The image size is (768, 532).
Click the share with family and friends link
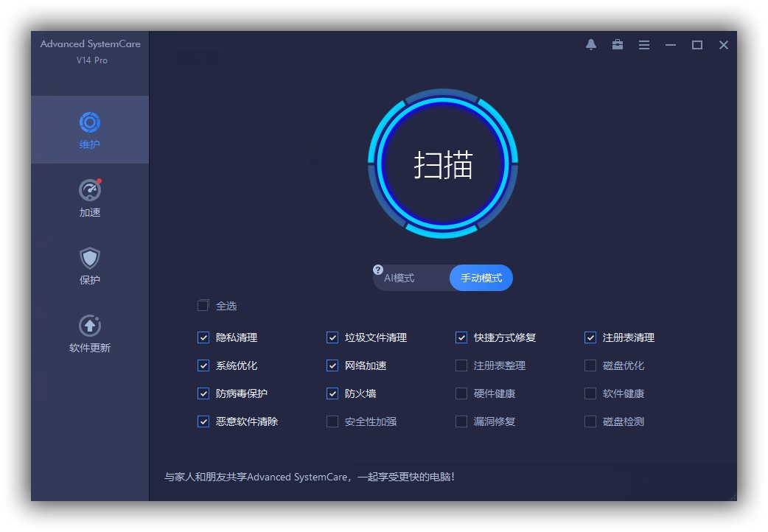pos(310,477)
